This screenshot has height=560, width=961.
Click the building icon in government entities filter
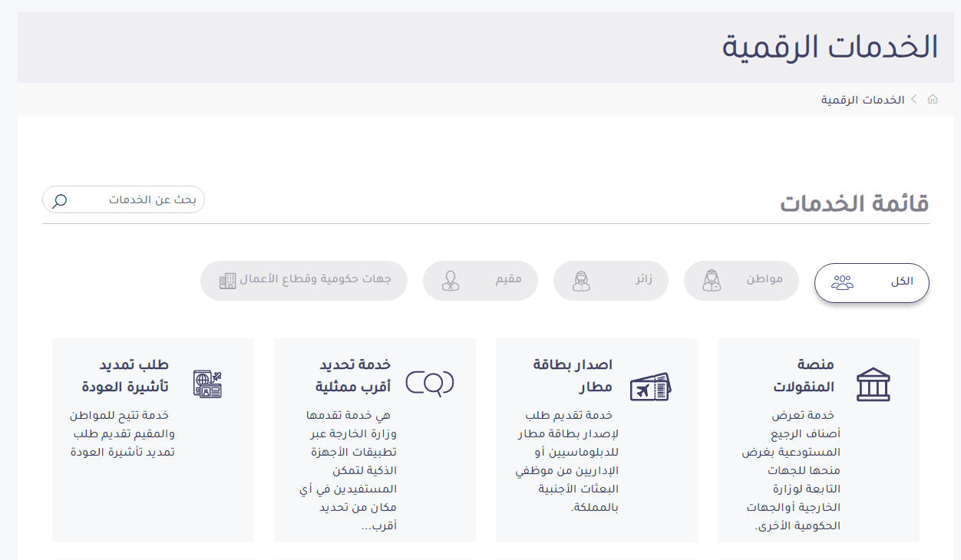click(227, 281)
